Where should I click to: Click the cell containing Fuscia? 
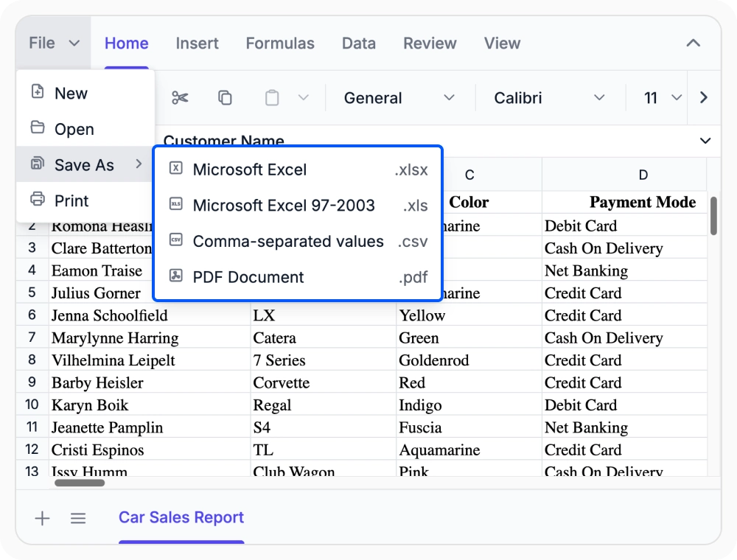(469, 427)
